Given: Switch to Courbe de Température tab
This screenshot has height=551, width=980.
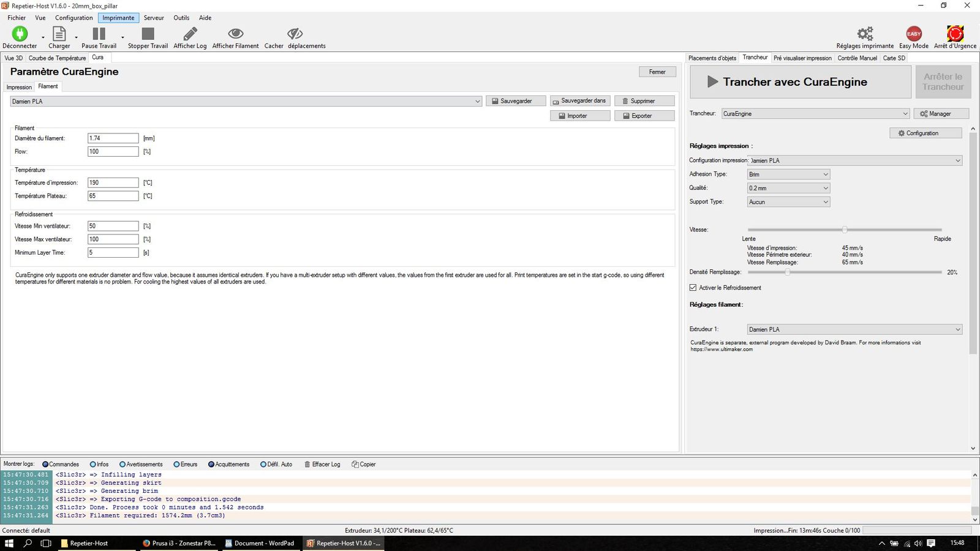Looking at the screenshot, I should point(57,58).
